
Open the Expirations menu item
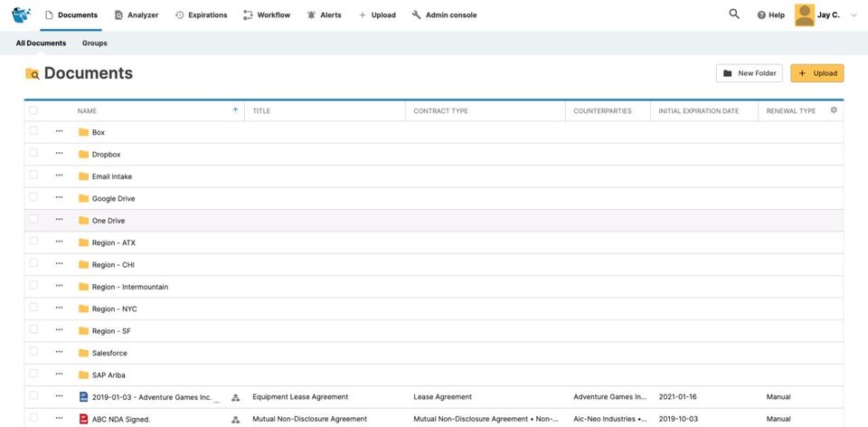click(x=201, y=15)
